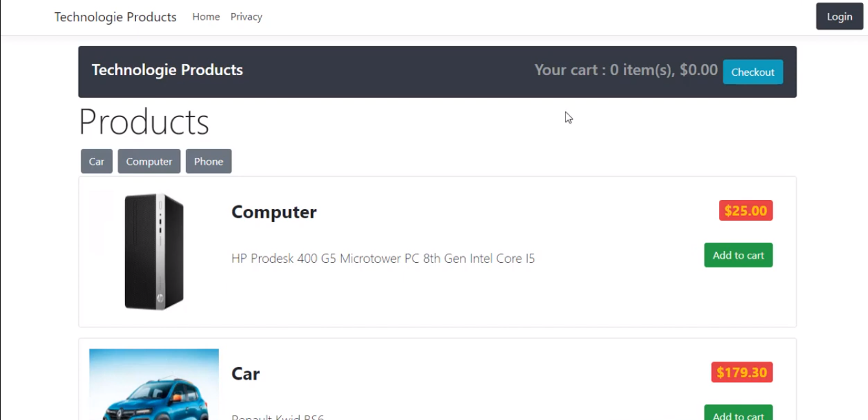
Task: Go to the Privacy page link
Action: pos(246,17)
